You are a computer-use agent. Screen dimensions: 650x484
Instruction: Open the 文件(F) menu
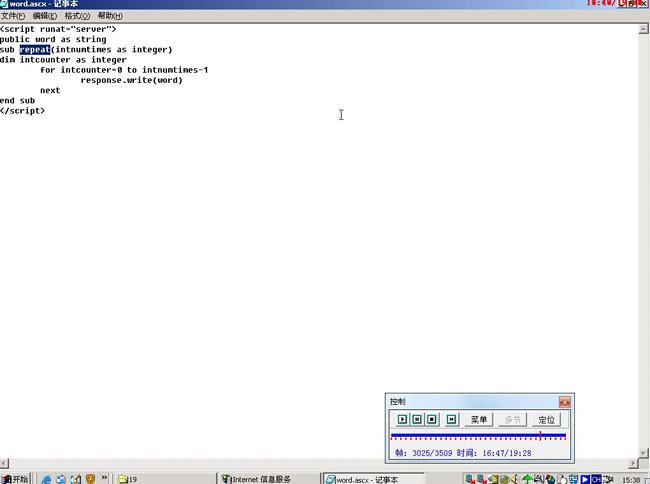12,16
